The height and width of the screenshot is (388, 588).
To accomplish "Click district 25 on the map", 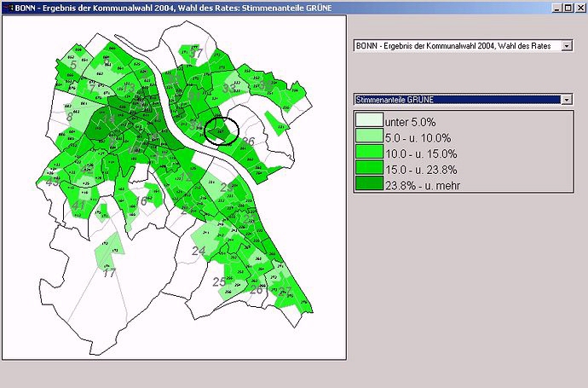I will (x=219, y=282).
